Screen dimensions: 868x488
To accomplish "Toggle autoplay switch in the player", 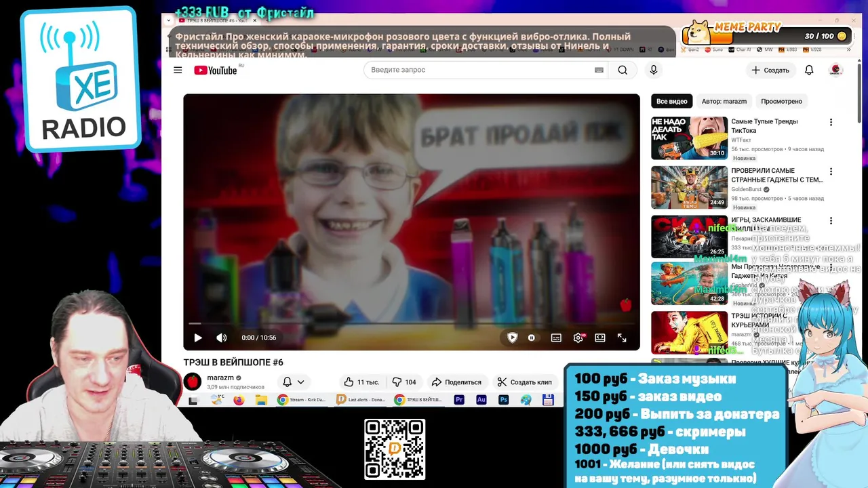I will pos(532,338).
